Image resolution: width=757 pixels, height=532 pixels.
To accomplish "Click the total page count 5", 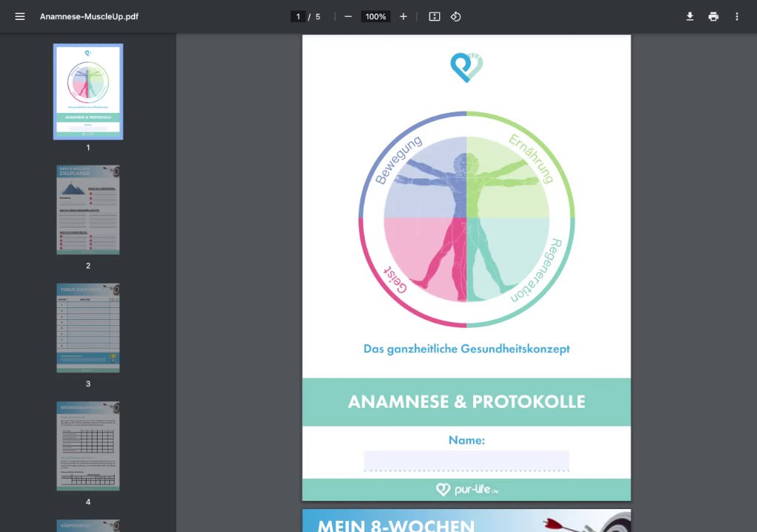I will coord(318,16).
